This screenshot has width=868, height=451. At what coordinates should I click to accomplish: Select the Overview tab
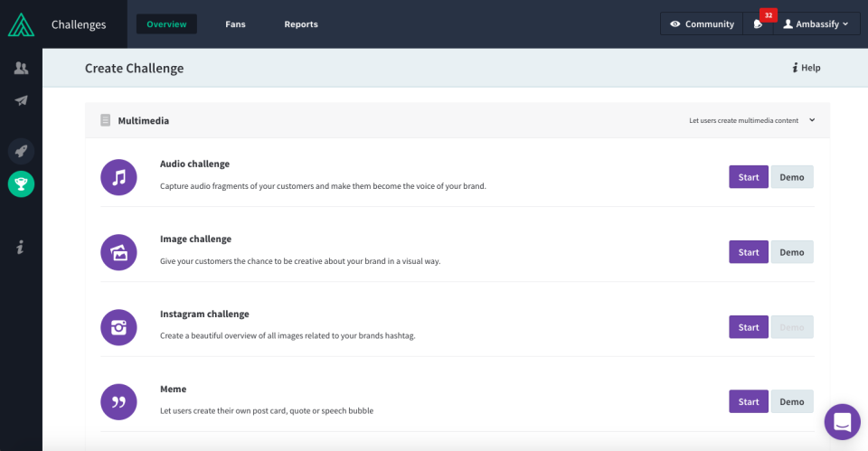pyautogui.click(x=166, y=23)
